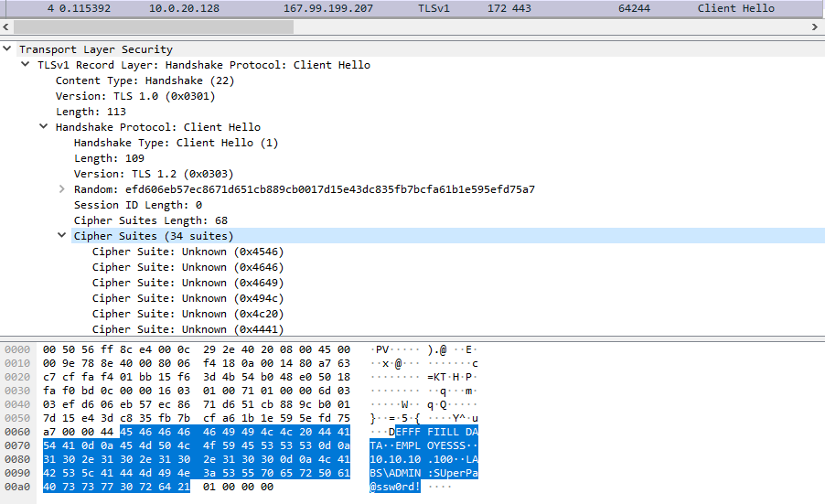
Task: Select Cipher Suite Unknown (0x4441)
Action: coord(187,328)
